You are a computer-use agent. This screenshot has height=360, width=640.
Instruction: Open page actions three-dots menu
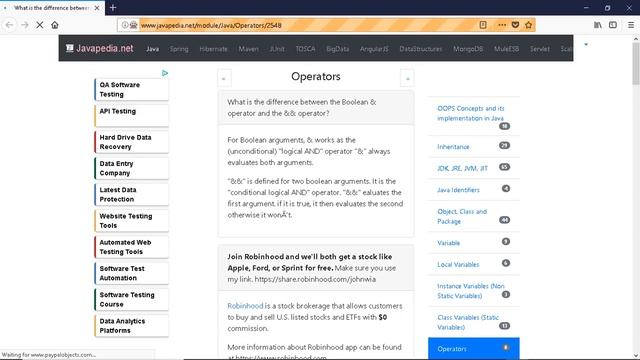point(502,25)
